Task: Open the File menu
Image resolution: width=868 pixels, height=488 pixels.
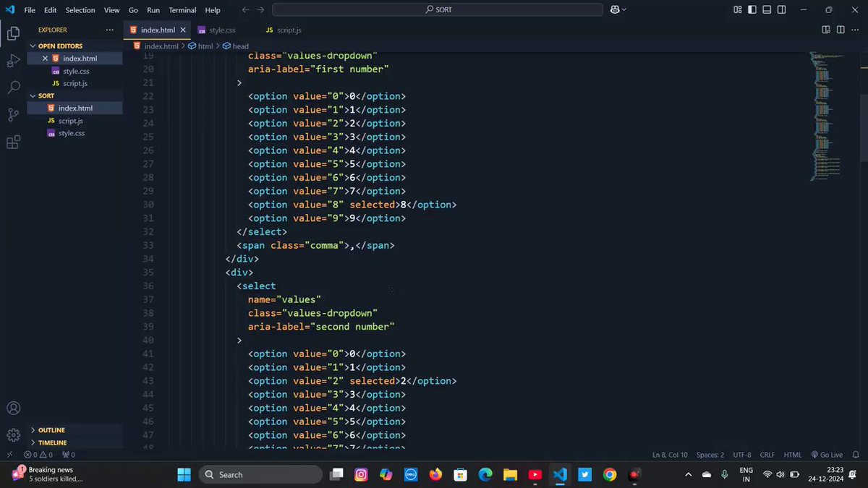Action: (x=30, y=10)
